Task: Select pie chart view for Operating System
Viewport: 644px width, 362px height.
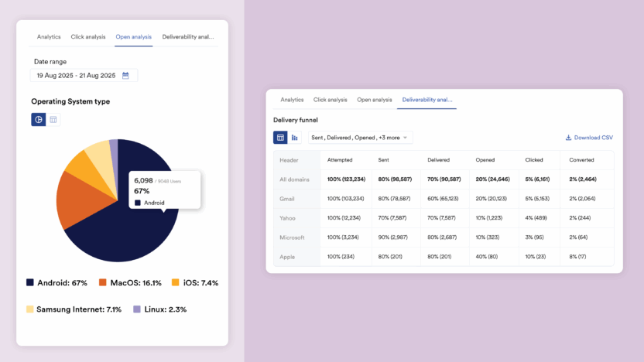Action: pyautogui.click(x=38, y=119)
